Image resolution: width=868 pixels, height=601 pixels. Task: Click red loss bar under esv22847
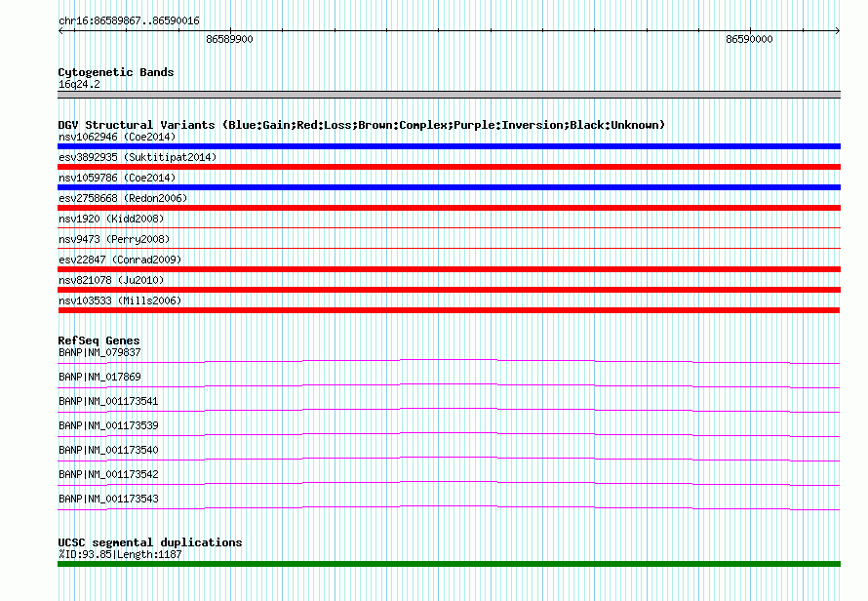(449, 269)
